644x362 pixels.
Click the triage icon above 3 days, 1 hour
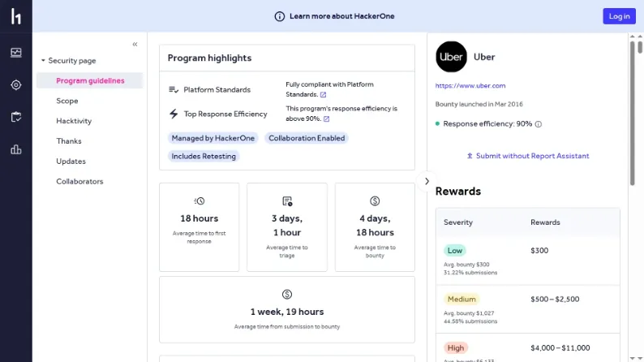click(x=287, y=201)
